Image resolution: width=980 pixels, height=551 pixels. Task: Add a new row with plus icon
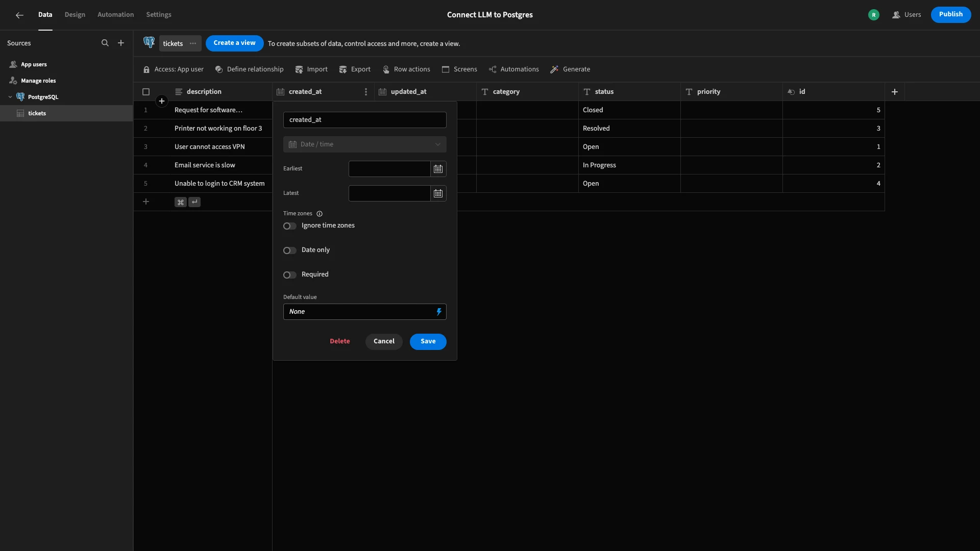tap(146, 202)
